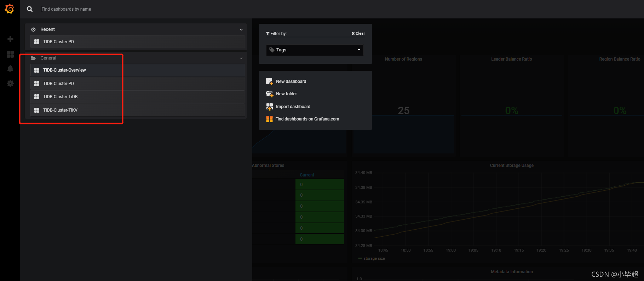Open TIDB-Cluster-PD in General folder
The height and width of the screenshot is (281, 644).
tap(138, 84)
